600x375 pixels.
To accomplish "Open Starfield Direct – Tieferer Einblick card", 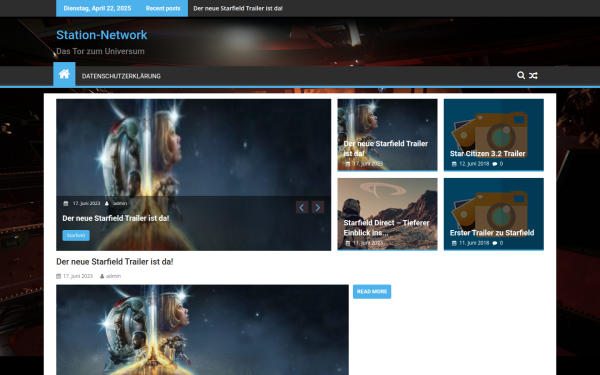I will (x=387, y=214).
